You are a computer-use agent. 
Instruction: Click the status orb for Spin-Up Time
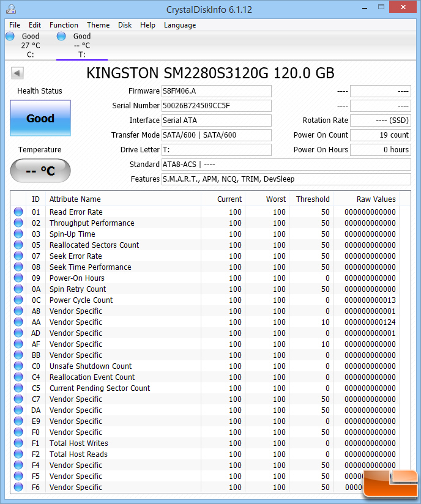[18, 234]
